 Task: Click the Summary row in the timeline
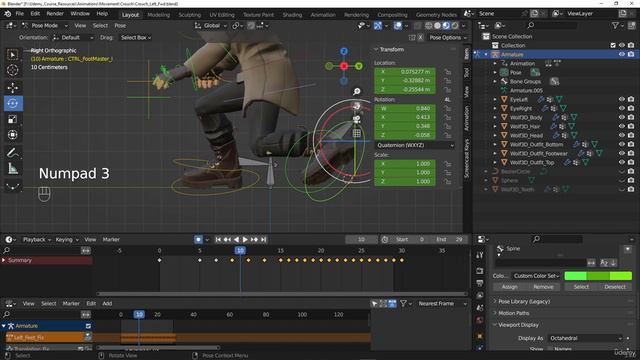click(x=47, y=260)
